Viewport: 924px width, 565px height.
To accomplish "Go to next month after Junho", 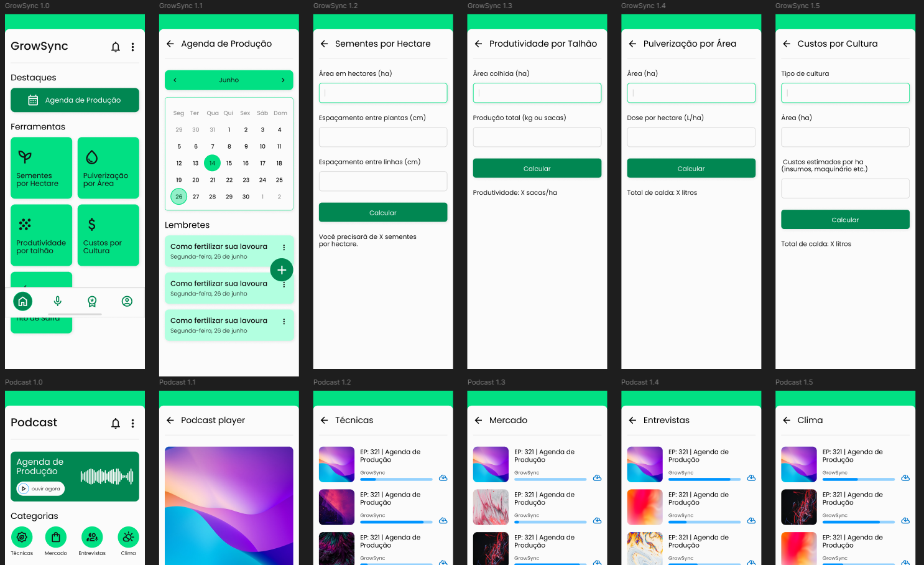I will tap(283, 80).
